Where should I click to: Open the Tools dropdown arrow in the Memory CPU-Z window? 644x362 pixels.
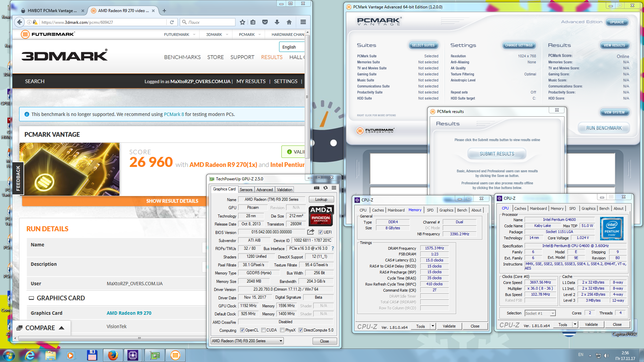[433, 326]
